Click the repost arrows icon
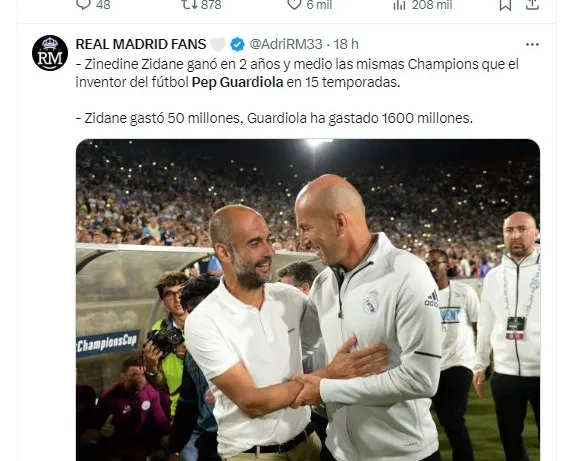This screenshot has width=573, height=461. pos(190,4)
